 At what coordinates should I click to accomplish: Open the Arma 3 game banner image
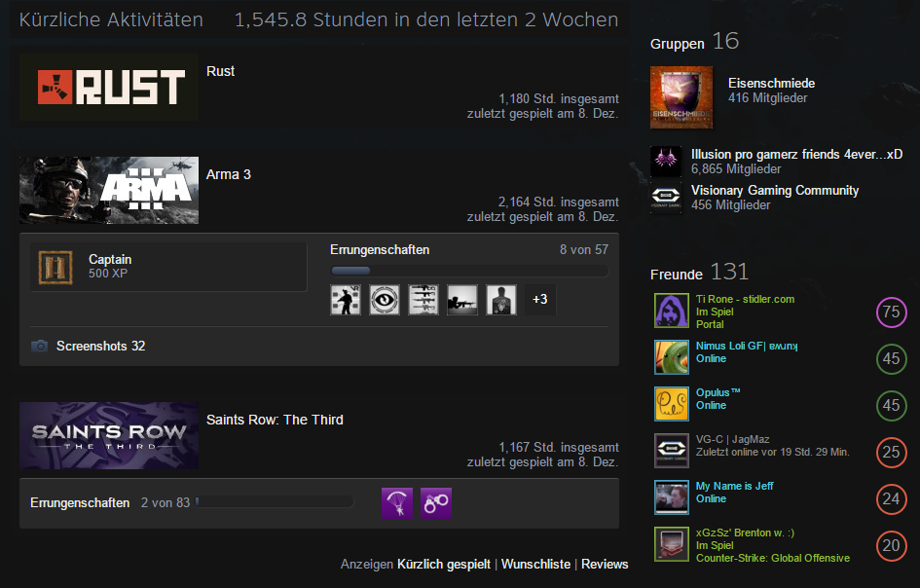click(109, 190)
